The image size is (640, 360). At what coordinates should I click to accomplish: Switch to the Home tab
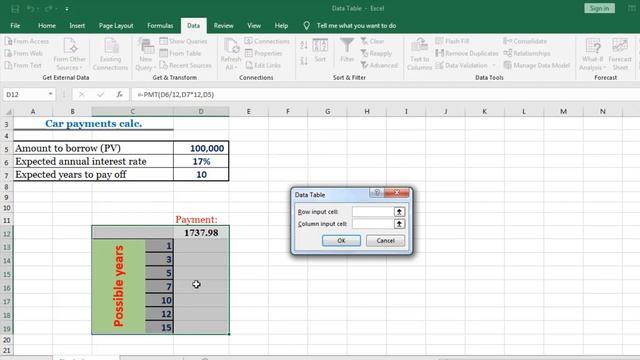pos(47,25)
